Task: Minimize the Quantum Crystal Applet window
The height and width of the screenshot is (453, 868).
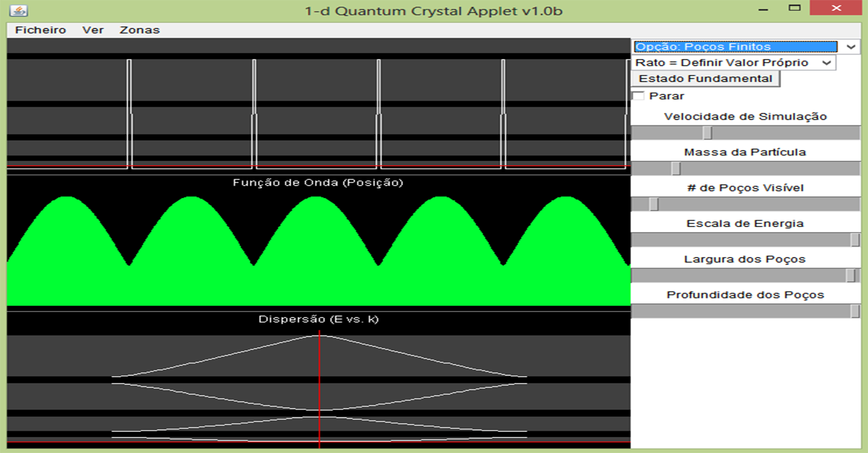Action: tap(762, 9)
